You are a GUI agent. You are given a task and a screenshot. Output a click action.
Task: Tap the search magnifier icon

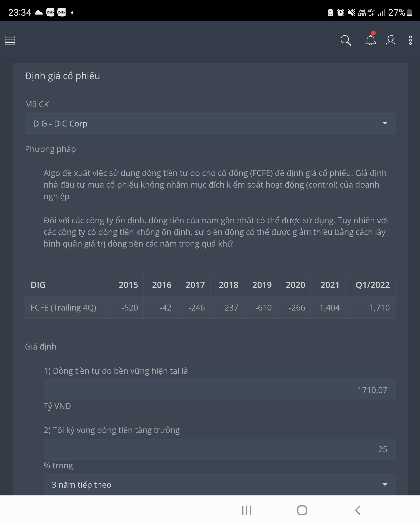coord(346,40)
